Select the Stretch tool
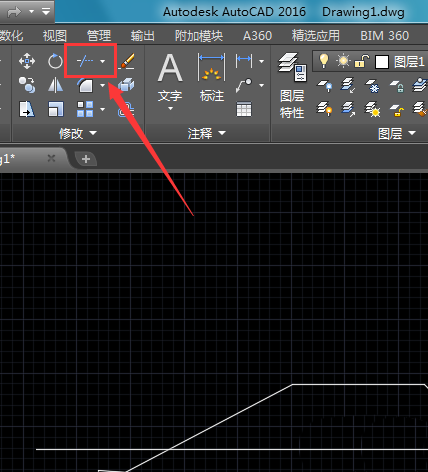This screenshot has height=472, width=428. (27, 109)
